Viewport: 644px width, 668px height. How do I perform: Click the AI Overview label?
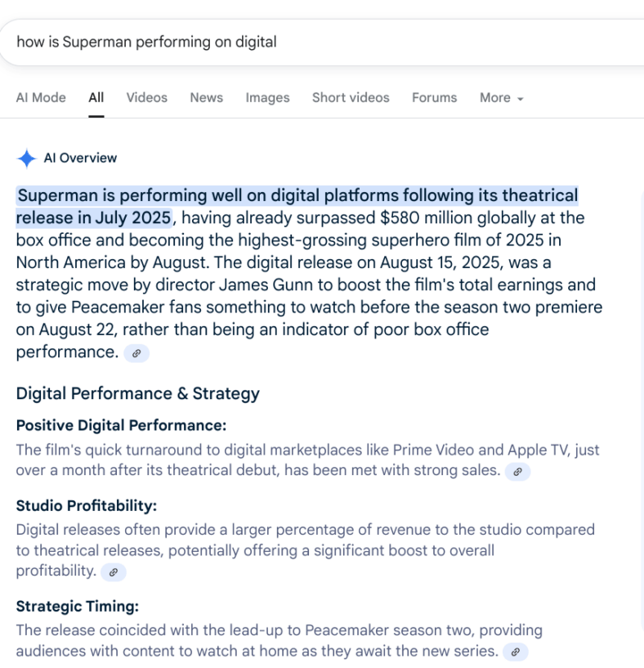coord(80,159)
